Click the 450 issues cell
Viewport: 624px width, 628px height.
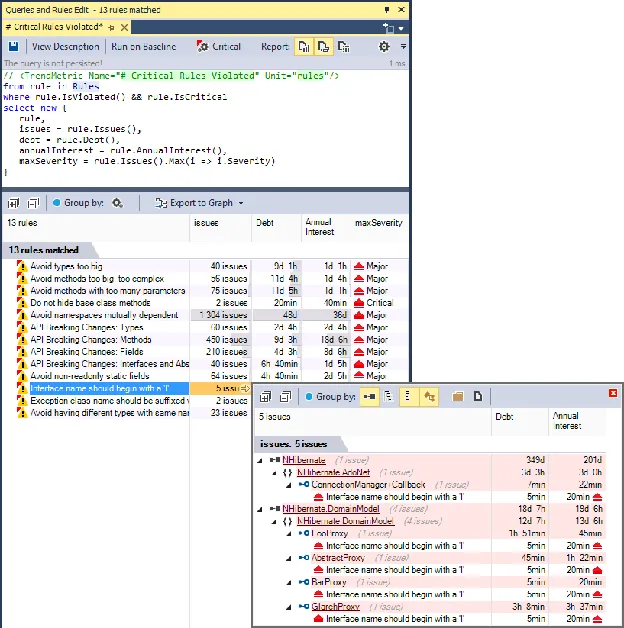(x=221, y=340)
